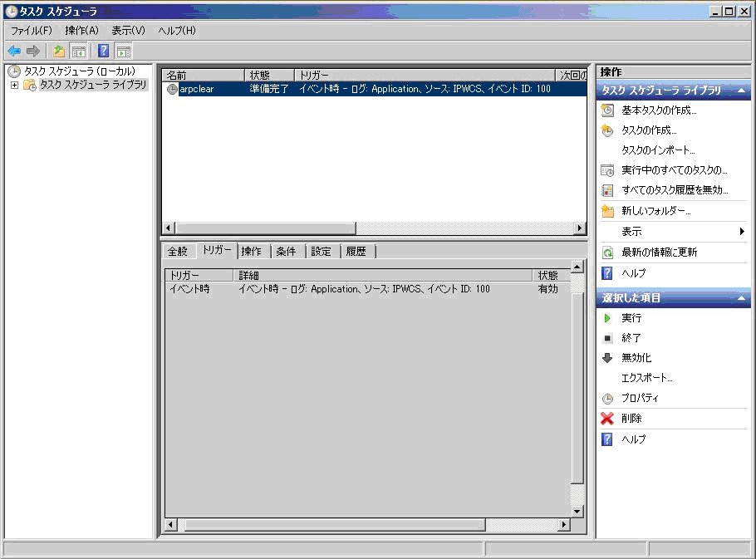756x559 pixels.
Task: Switch to the 全般 tab
Action: point(178,251)
